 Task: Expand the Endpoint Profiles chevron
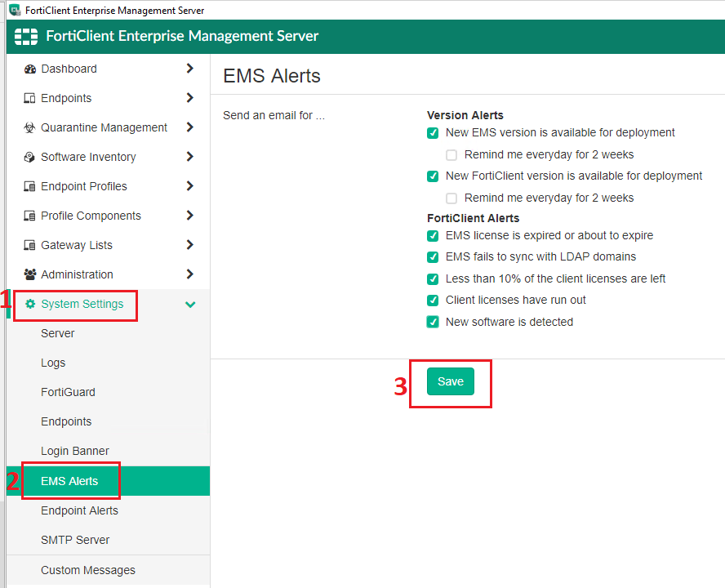coord(189,186)
